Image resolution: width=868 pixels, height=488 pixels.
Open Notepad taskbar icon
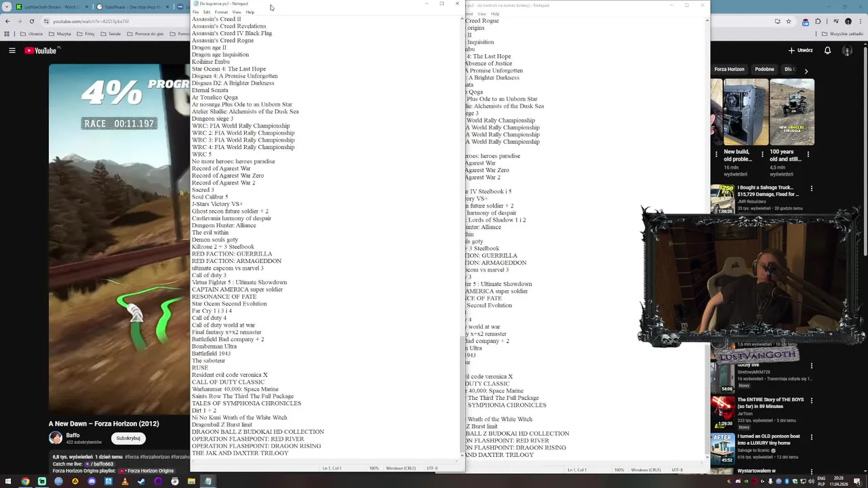click(x=208, y=482)
